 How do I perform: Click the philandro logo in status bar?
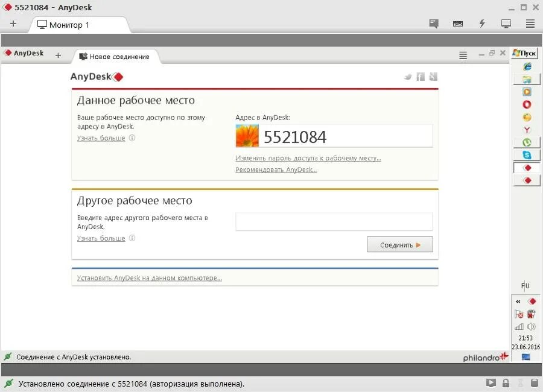(486, 357)
